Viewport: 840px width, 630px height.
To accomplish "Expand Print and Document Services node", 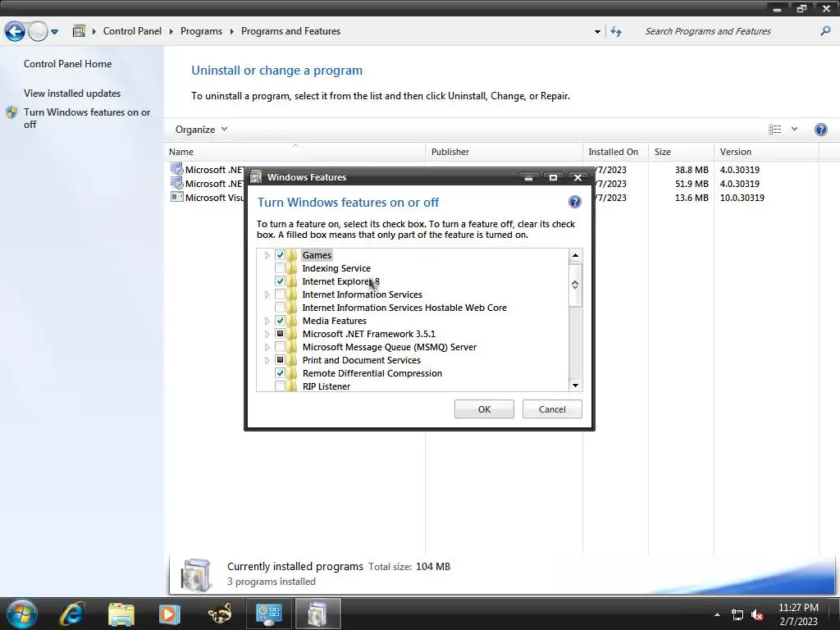I will coord(267,361).
